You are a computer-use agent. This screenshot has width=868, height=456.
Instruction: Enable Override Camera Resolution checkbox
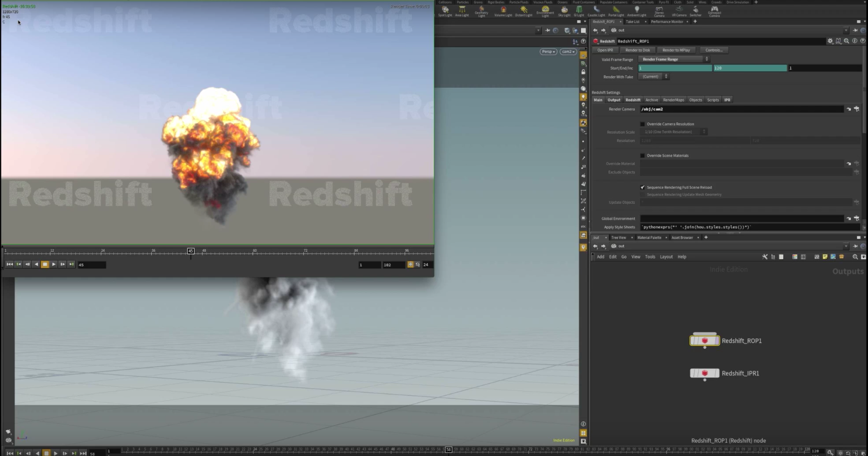(642, 124)
